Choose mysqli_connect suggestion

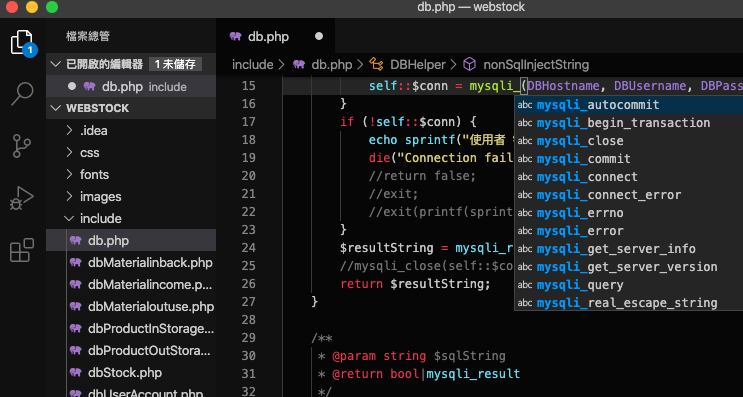[629, 177]
